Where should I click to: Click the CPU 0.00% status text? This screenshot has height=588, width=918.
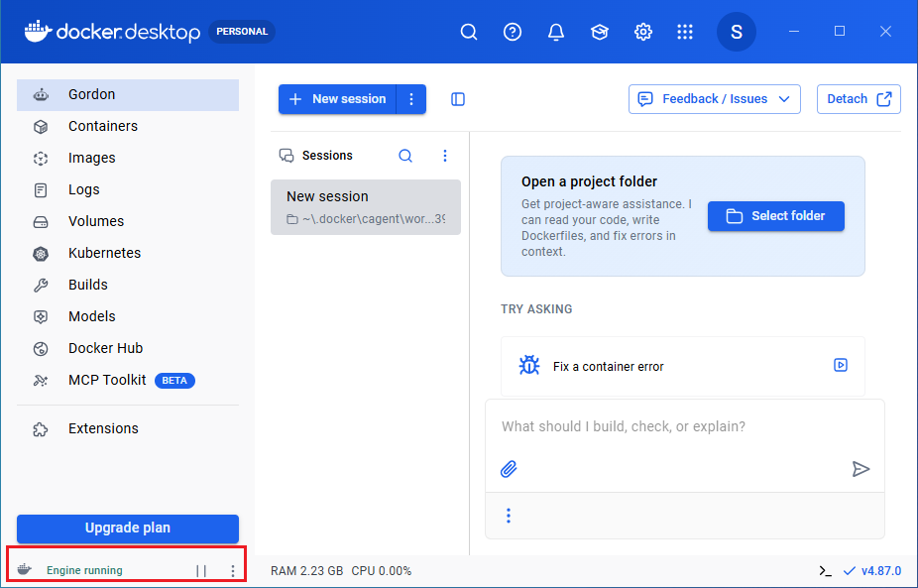click(x=381, y=570)
